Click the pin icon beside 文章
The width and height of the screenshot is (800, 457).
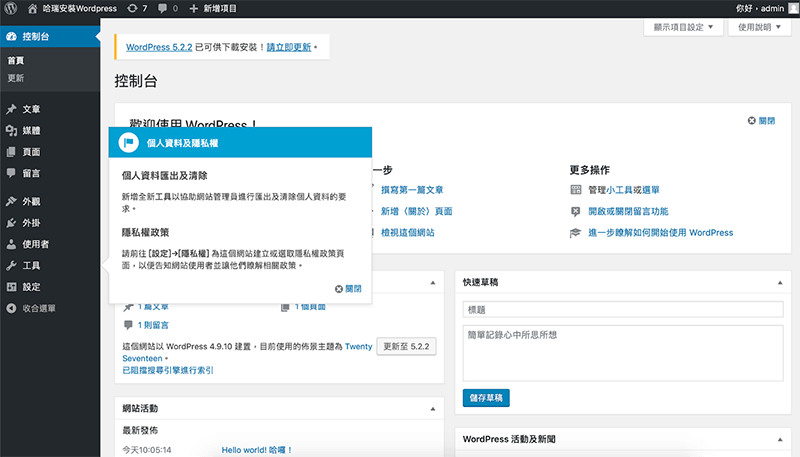point(11,109)
